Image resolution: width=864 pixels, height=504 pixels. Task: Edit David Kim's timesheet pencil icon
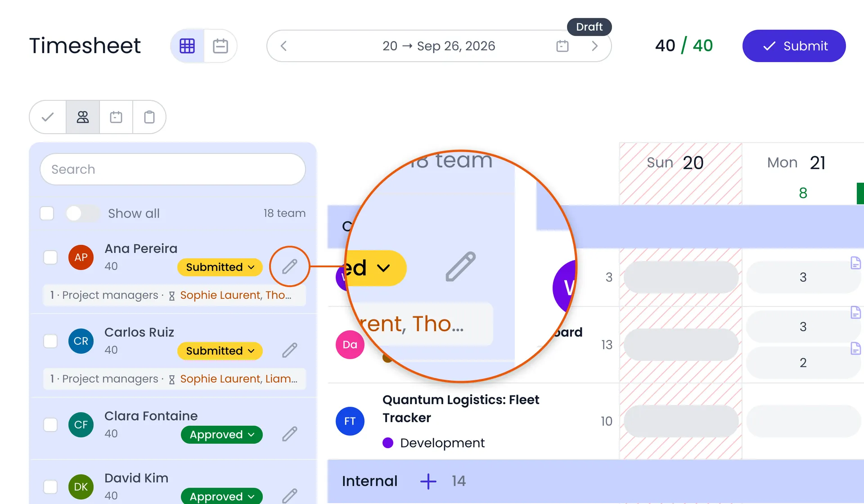click(x=289, y=496)
